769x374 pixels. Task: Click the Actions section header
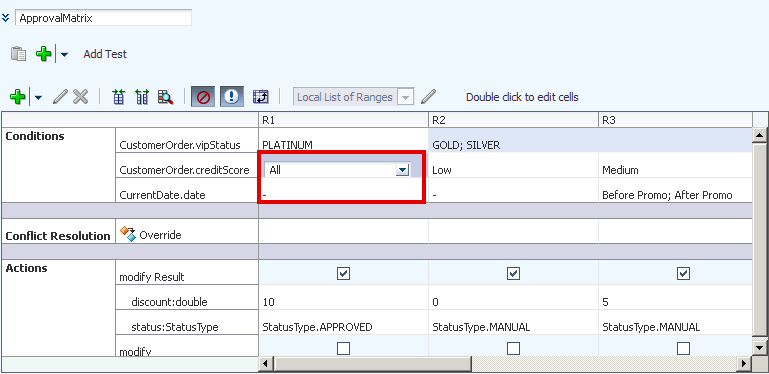coord(26,268)
